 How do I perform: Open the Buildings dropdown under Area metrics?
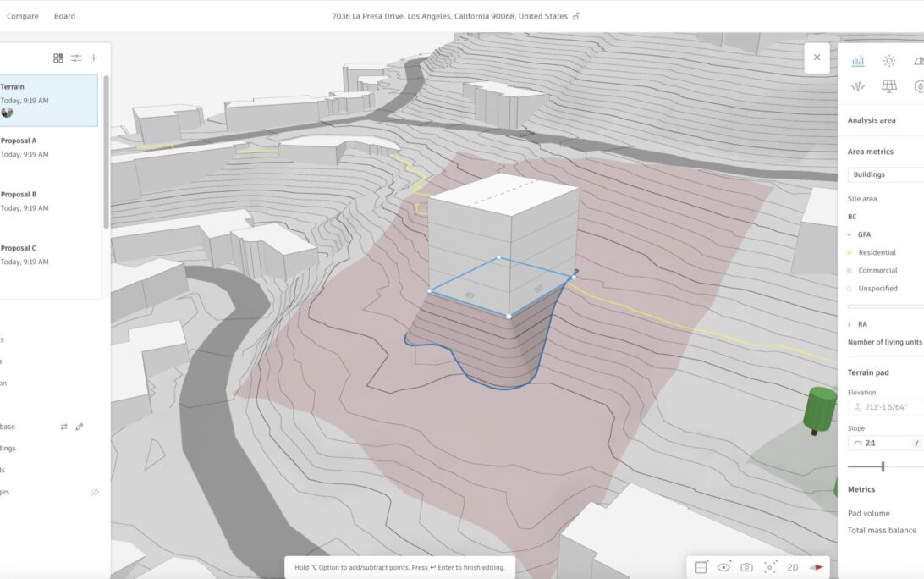point(885,174)
